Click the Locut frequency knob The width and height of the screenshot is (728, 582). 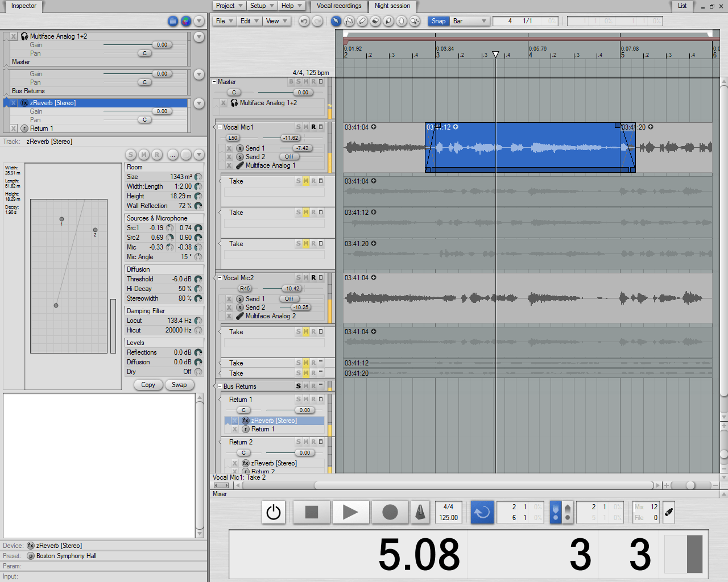point(198,321)
